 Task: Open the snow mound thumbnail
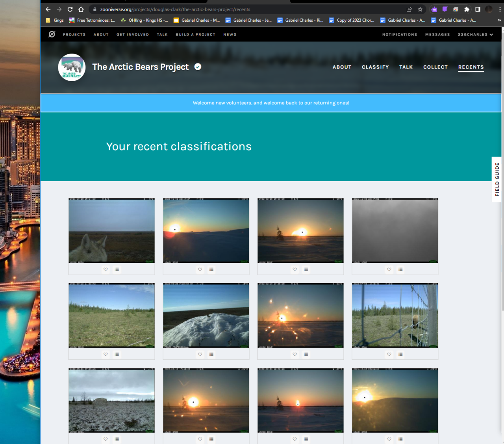206,315
